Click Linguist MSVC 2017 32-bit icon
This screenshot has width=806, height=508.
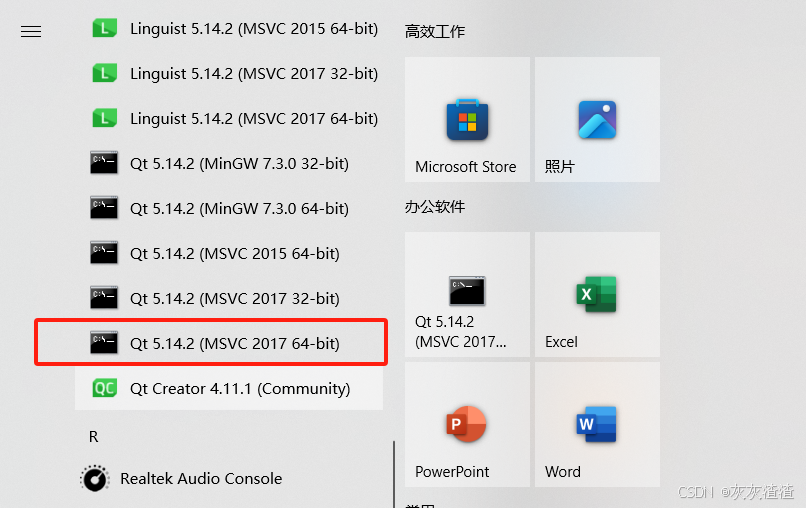point(104,74)
